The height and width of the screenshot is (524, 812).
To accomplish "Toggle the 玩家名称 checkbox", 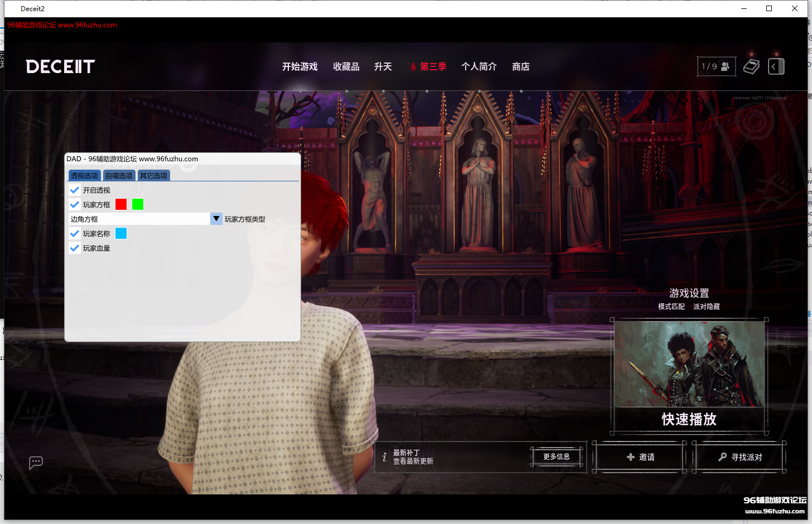I will click(75, 234).
